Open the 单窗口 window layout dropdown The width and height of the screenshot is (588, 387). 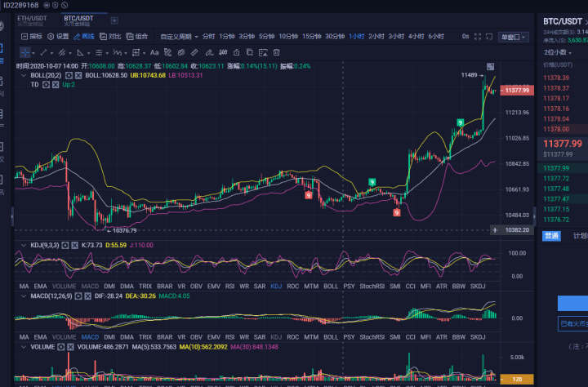tap(514, 37)
